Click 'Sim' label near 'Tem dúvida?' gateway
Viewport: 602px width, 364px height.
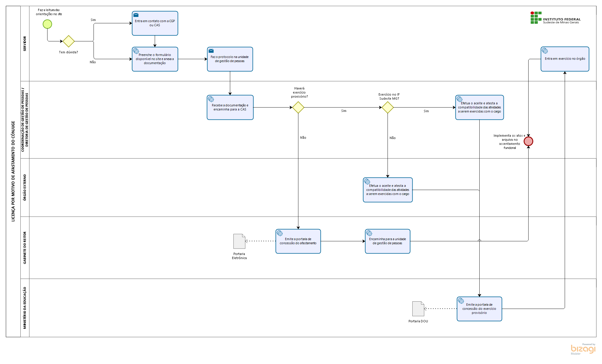(93, 20)
